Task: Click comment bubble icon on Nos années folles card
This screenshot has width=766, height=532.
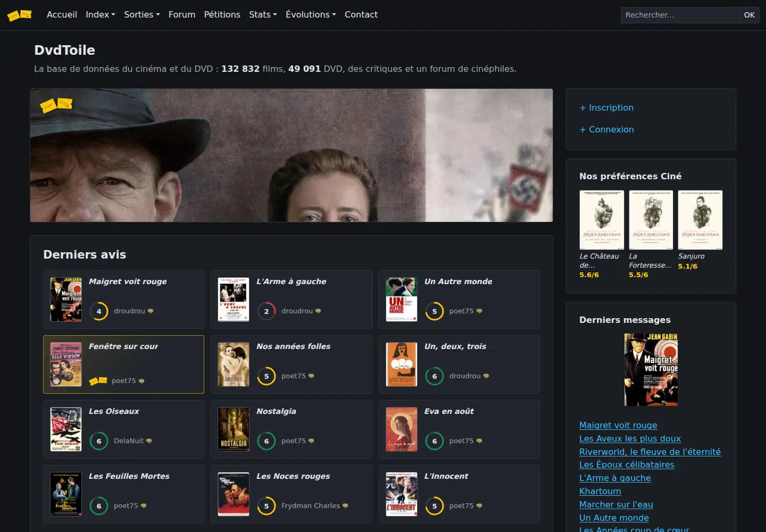Action: (311, 376)
